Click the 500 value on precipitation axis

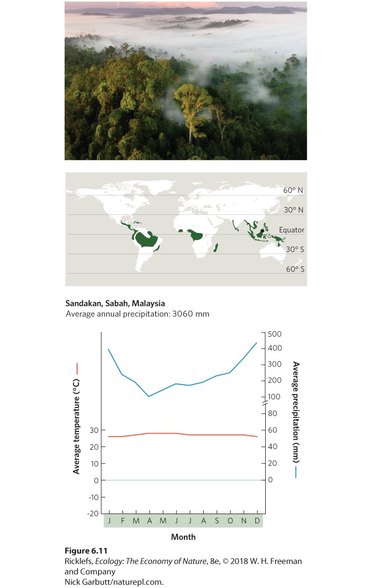[275, 334]
